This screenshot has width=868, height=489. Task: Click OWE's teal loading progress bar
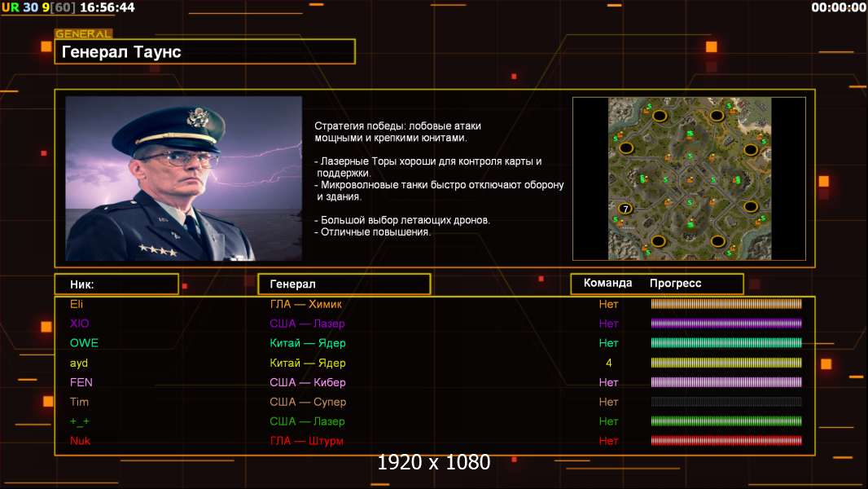tap(726, 343)
